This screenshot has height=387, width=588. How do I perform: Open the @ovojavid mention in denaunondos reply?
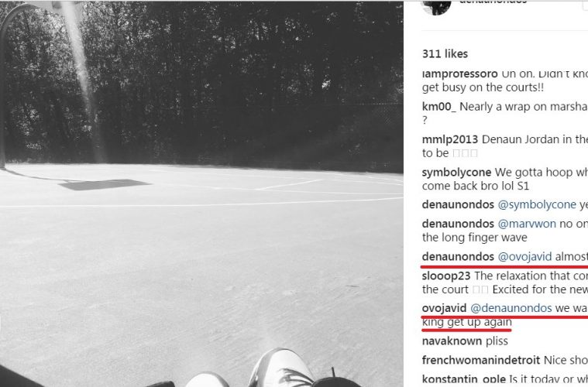[524, 257]
